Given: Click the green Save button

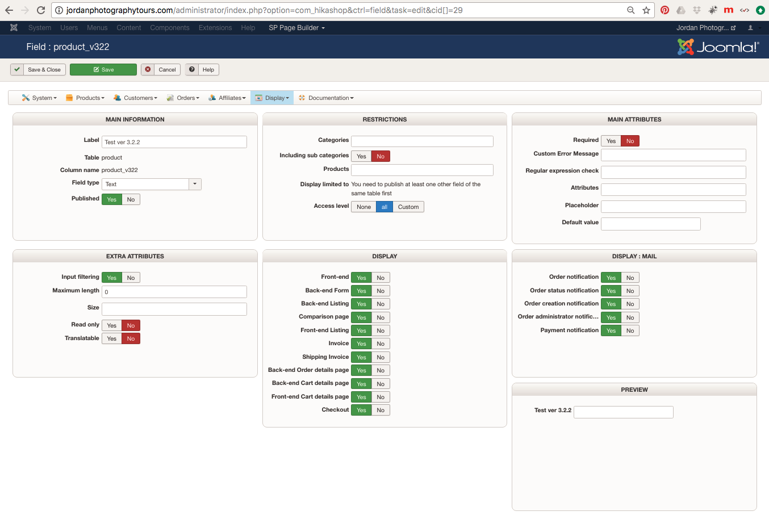Looking at the screenshot, I should click(103, 69).
